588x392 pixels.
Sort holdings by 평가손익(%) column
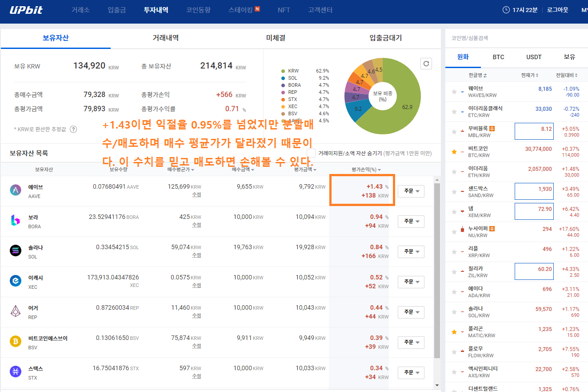[x=366, y=170]
